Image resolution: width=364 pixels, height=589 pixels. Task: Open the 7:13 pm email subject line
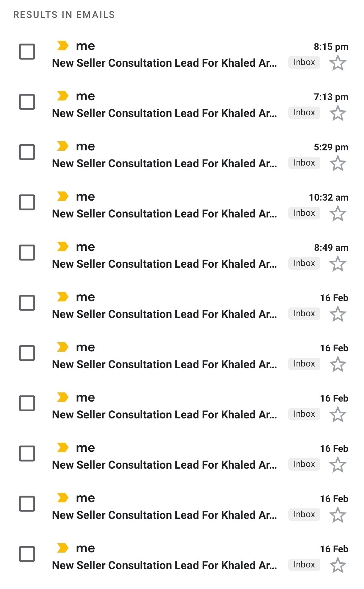[164, 113]
